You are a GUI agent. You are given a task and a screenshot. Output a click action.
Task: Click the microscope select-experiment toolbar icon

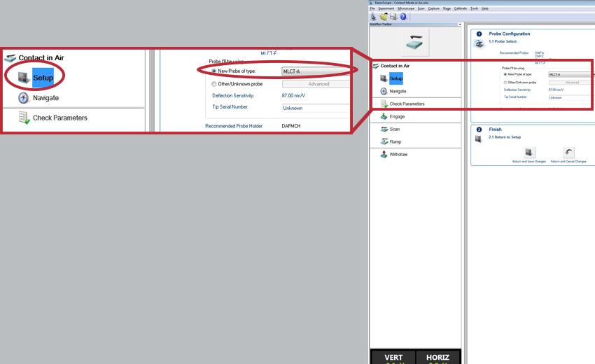(x=373, y=16)
